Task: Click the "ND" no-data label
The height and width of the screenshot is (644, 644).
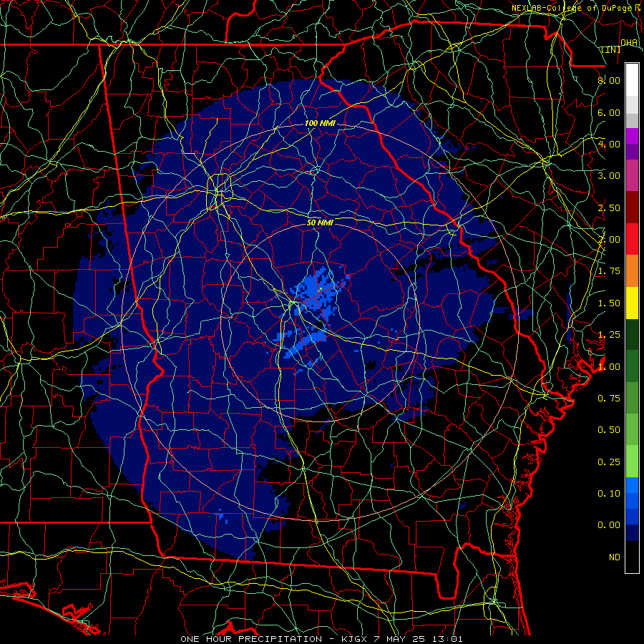Action: point(615,557)
